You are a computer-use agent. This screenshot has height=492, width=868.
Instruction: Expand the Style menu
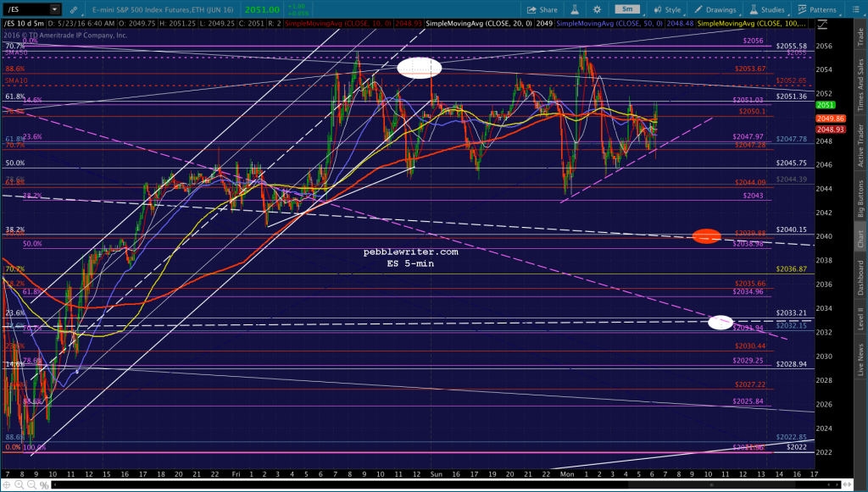(668, 9)
